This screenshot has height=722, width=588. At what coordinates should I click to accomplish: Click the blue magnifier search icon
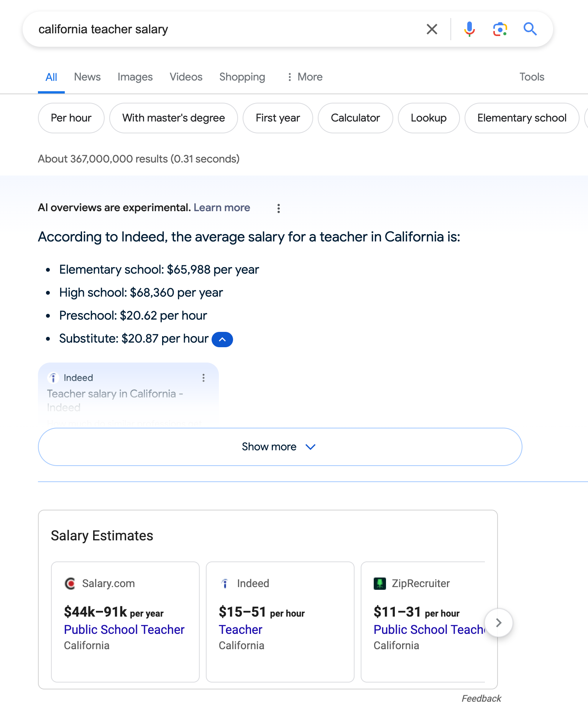530,29
